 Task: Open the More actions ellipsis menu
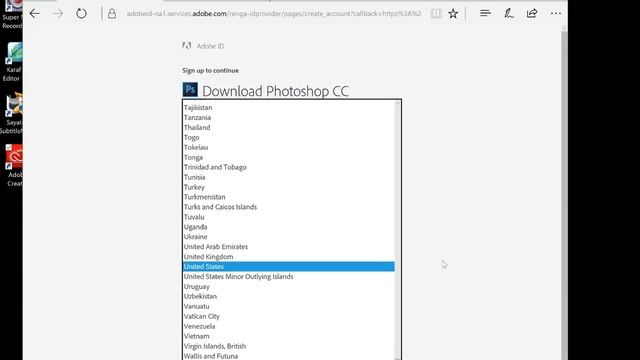point(556,13)
